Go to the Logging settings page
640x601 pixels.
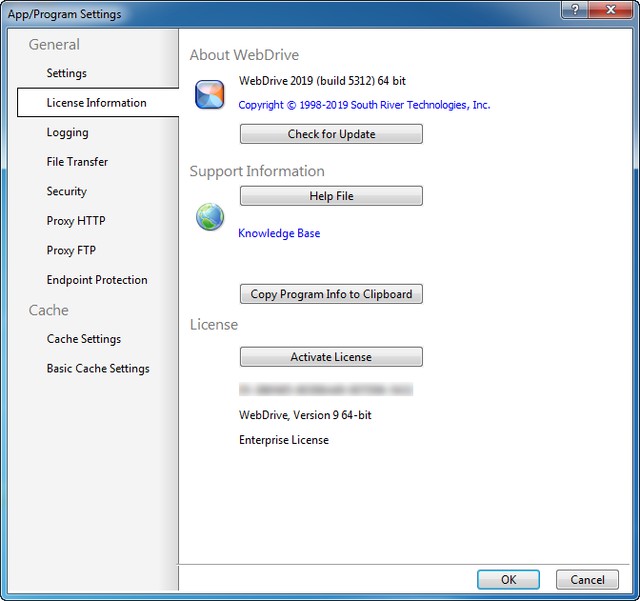coord(67,132)
